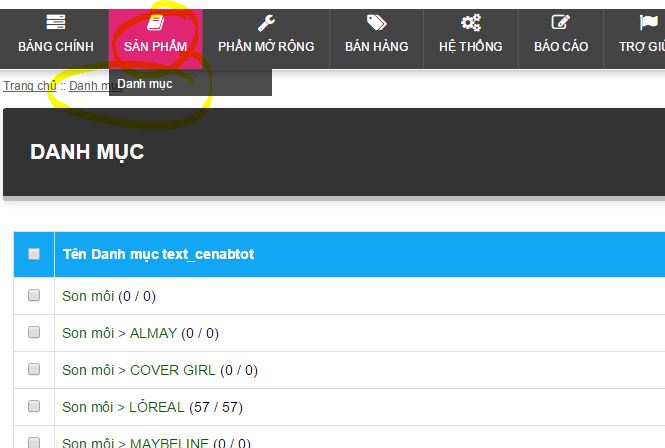The height and width of the screenshot is (448, 665).
Task: Go to Trang chủ breadcrumb link
Action: point(29,86)
